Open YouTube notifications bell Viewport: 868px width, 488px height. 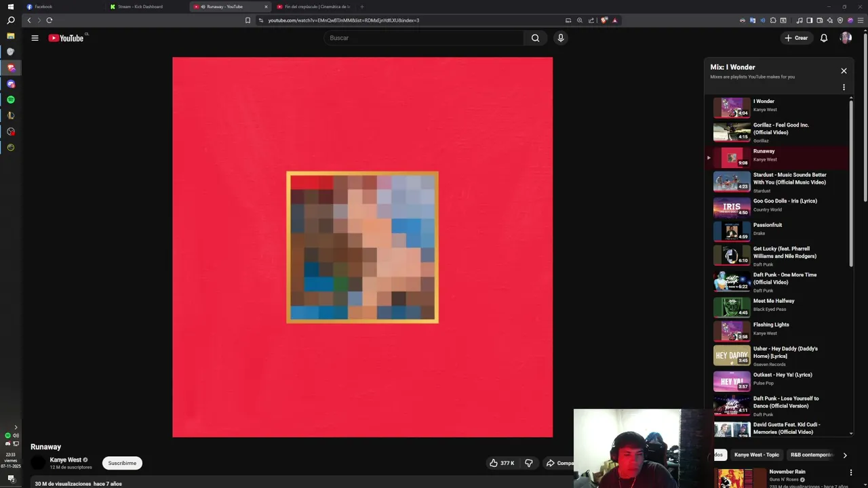coord(824,38)
